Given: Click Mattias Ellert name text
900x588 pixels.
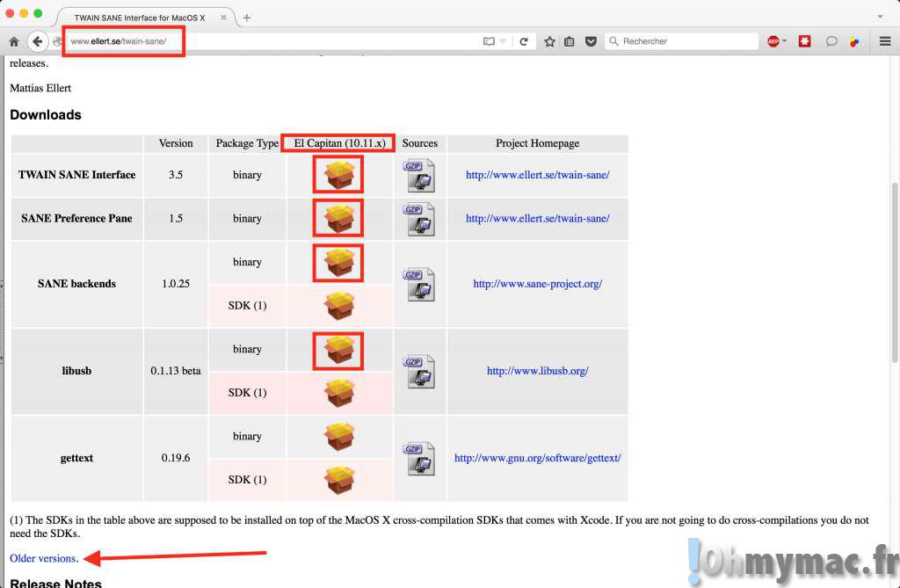Looking at the screenshot, I should (x=40, y=88).
